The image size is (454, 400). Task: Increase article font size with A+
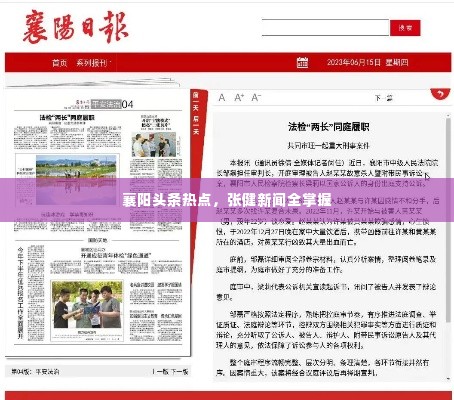239,98
